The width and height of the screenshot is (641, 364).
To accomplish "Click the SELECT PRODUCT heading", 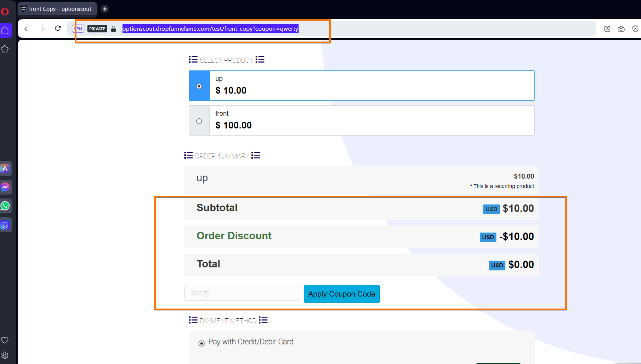I will click(x=227, y=60).
